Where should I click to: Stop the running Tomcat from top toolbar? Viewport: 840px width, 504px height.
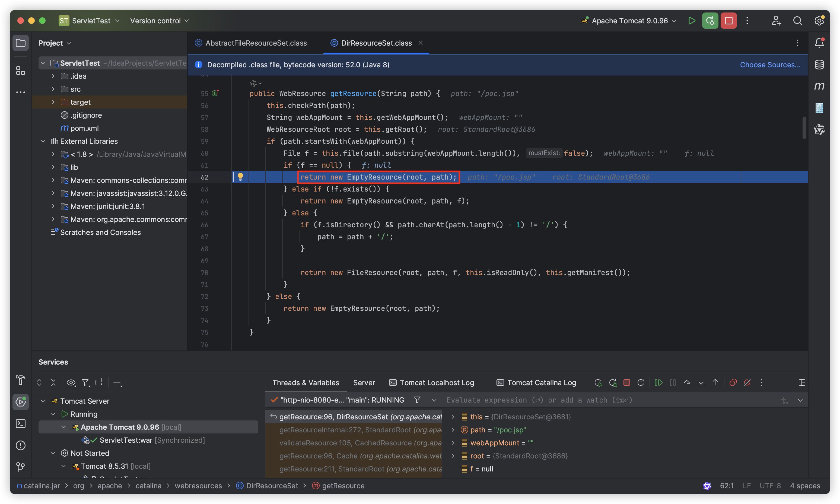tap(728, 21)
